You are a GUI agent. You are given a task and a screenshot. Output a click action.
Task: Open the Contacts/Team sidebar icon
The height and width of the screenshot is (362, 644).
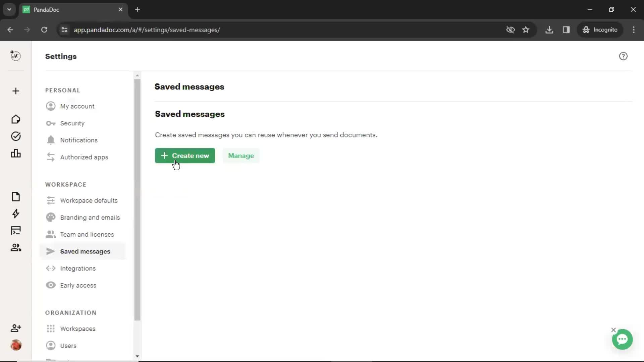[x=15, y=247]
